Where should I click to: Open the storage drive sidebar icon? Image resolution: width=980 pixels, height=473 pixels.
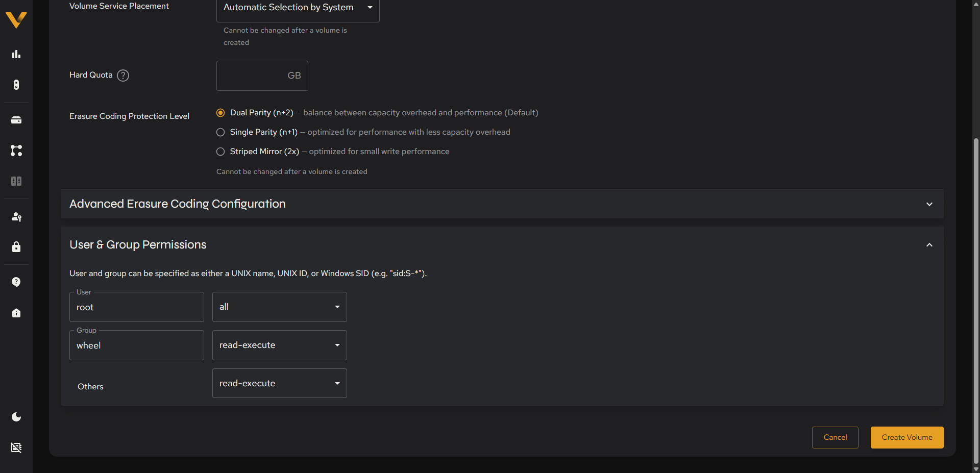pos(16,120)
